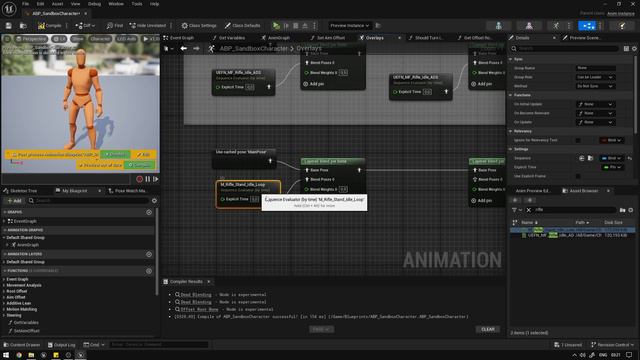
Task: Open Preview Instance dropdown
Action: click(x=349, y=25)
